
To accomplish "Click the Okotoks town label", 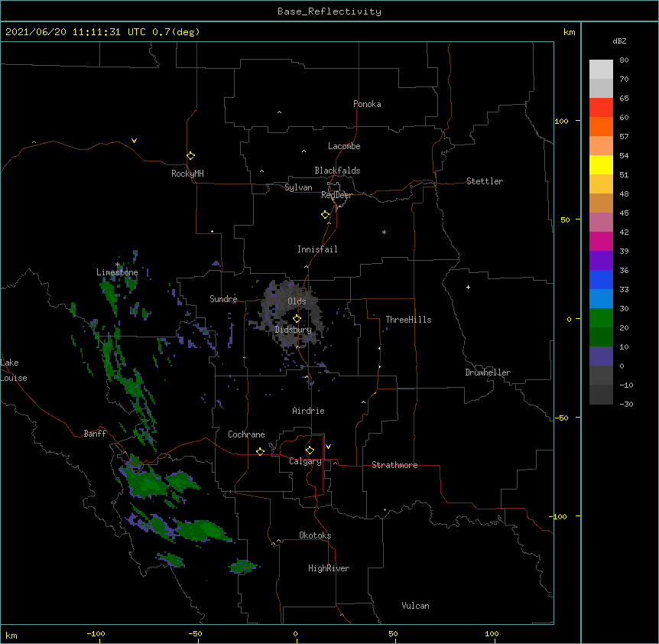I will tap(315, 535).
